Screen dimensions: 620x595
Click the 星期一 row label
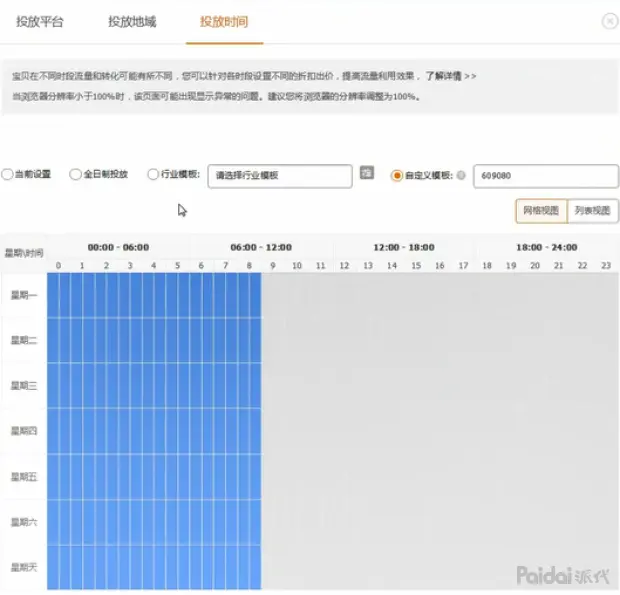point(24,295)
